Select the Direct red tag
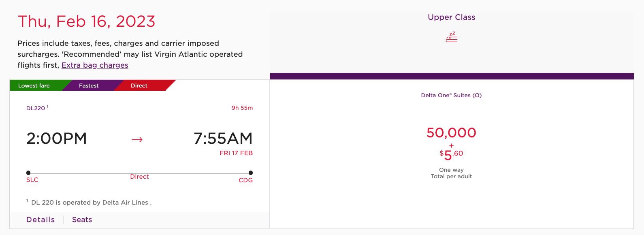Image resolution: width=644 pixels, height=235 pixels. pos(139,85)
